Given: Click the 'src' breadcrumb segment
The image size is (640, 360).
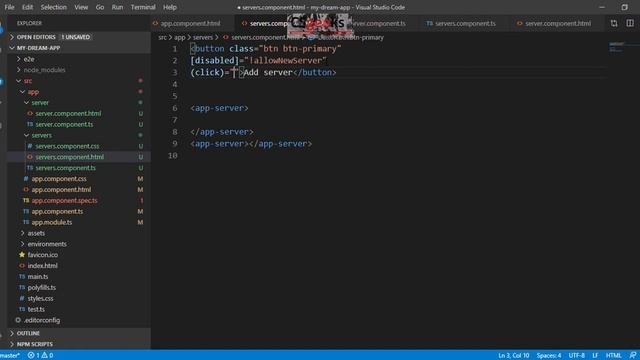Looking at the screenshot, I should (162, 38).
